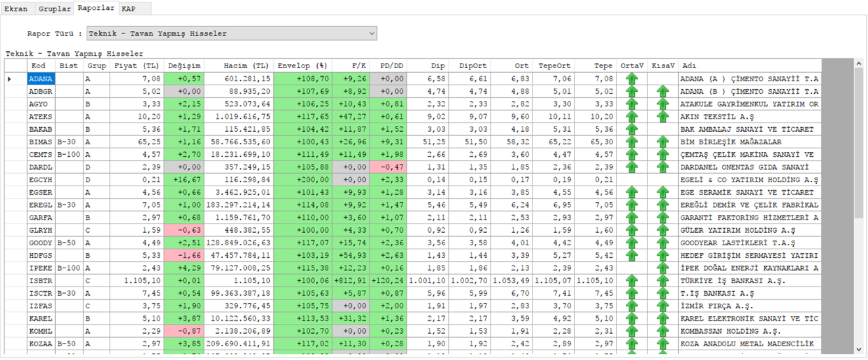
Task: Switch to the Gruplar tab
Action: coord(54,9)
